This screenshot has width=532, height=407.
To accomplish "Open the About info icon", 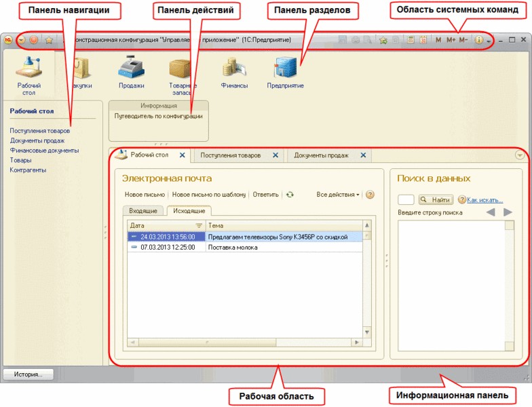I will [x=478, y=40].
